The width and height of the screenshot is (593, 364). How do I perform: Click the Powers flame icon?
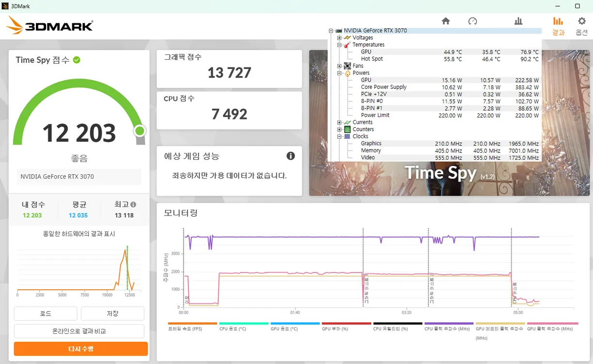pyautogui.click(x=347, y=73)
